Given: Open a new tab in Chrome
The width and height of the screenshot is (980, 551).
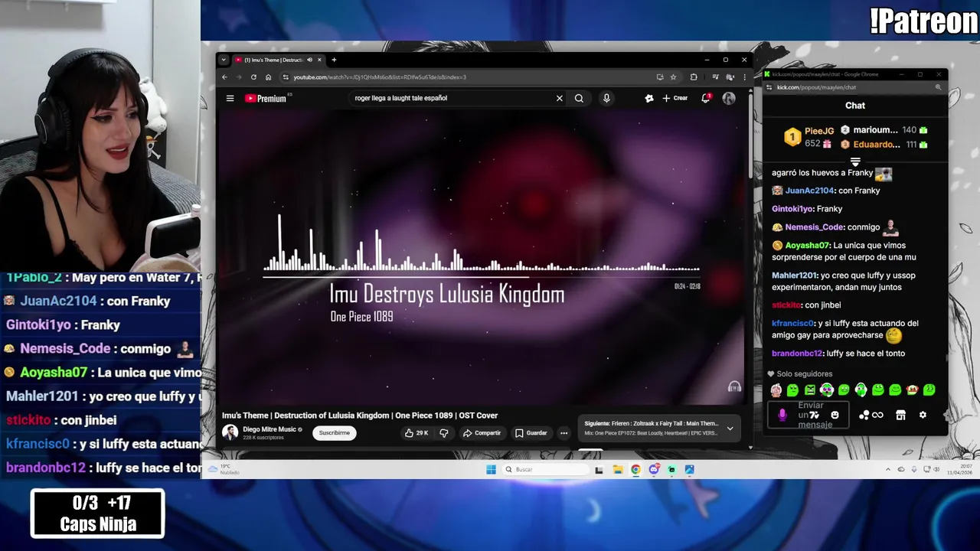Looking at the screenshot, I should pyautogui.click(x=334, y=60).
